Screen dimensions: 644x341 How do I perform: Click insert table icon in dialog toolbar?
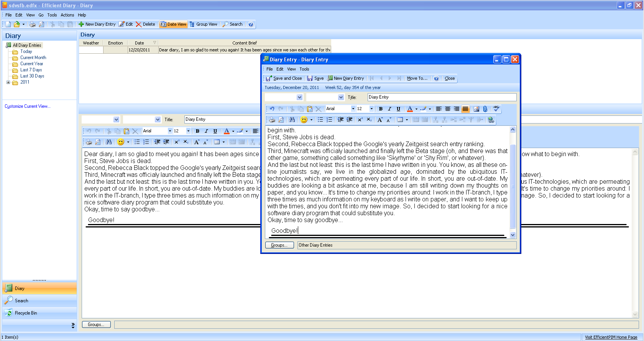pyautogui.click(x=400, y=120)
